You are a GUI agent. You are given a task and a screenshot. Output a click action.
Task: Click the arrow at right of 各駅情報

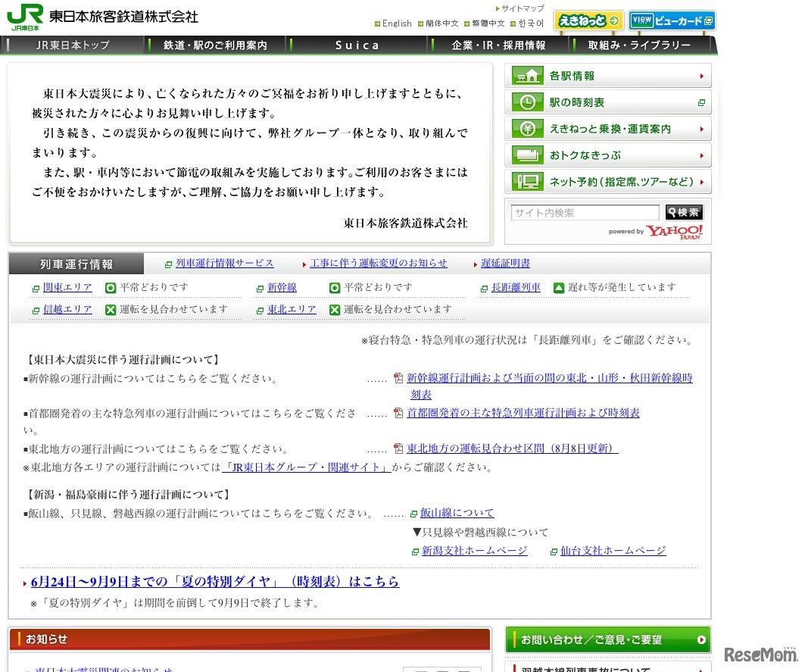click(702, 77)
